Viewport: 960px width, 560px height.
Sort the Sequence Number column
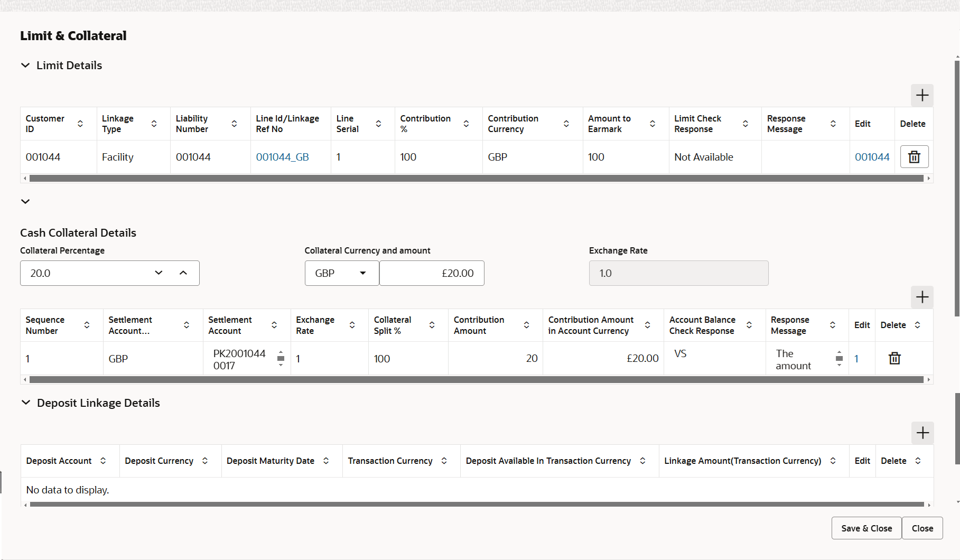pos(87,325)
